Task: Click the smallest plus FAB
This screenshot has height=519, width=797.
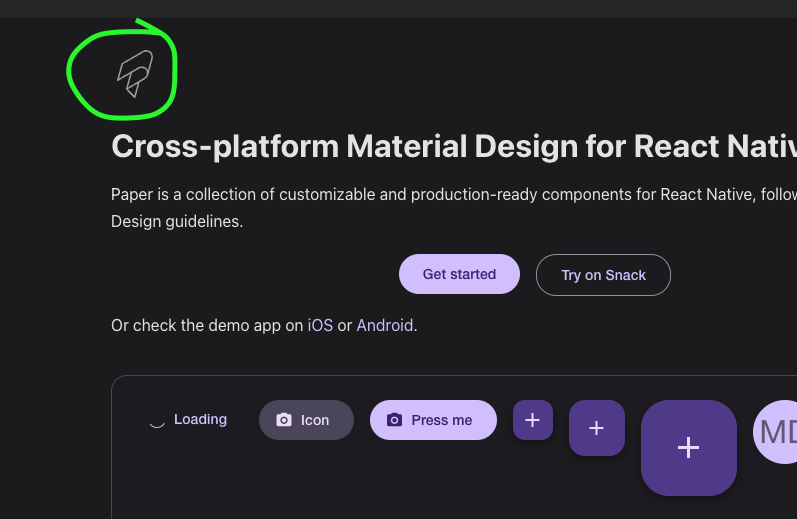Action: pos(533,420)
